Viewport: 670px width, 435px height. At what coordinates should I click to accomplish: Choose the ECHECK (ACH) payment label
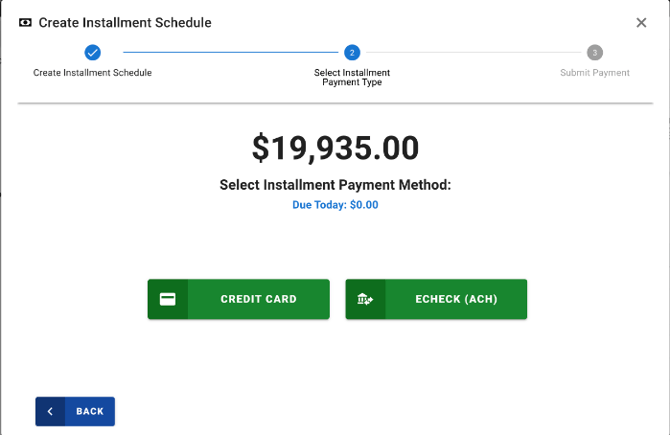(456, 299)
